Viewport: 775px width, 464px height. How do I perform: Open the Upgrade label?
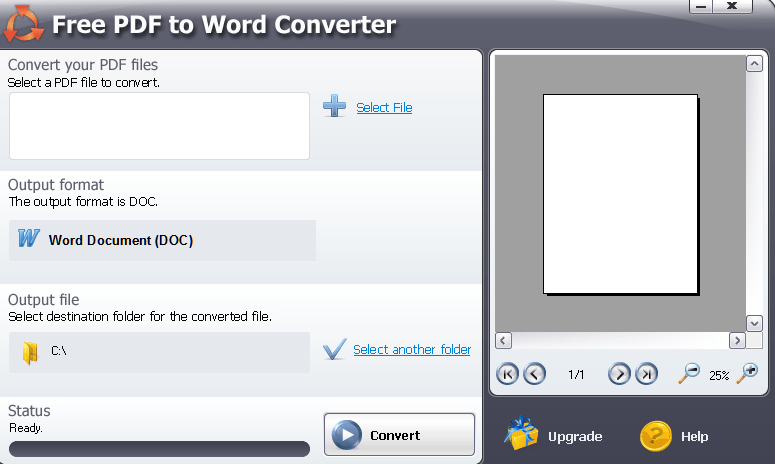click(575, 436)
